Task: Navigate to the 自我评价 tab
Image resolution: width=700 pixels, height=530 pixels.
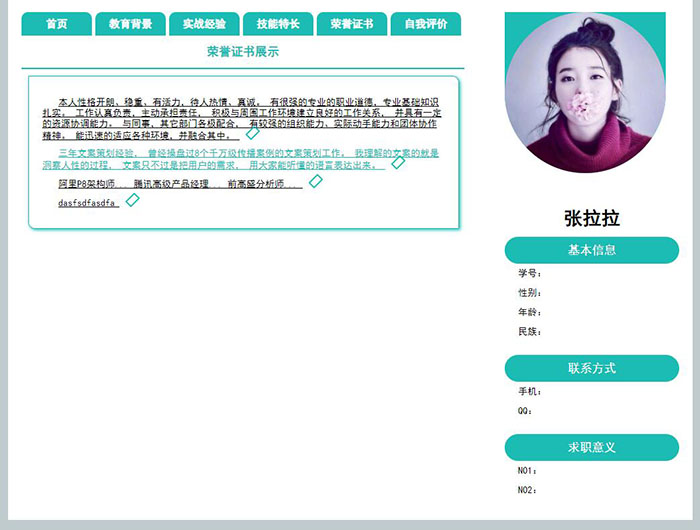Action: pos(425,24)
